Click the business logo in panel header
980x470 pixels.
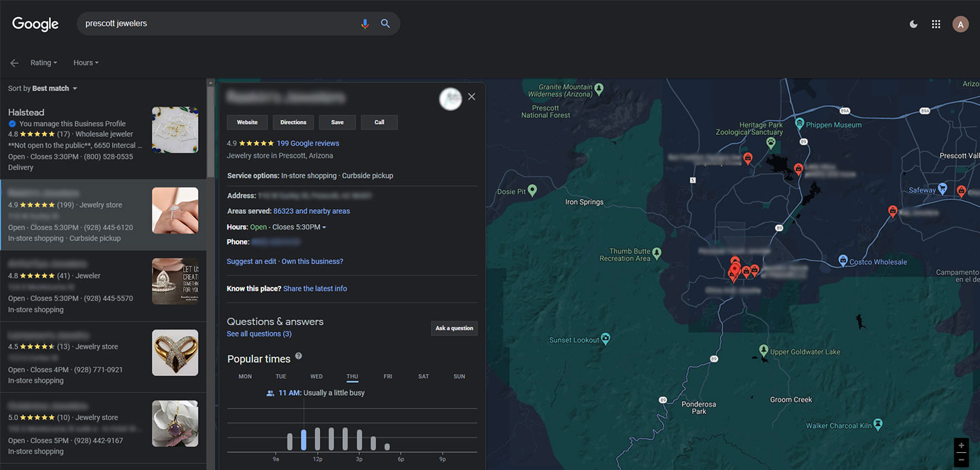[451, 99]
